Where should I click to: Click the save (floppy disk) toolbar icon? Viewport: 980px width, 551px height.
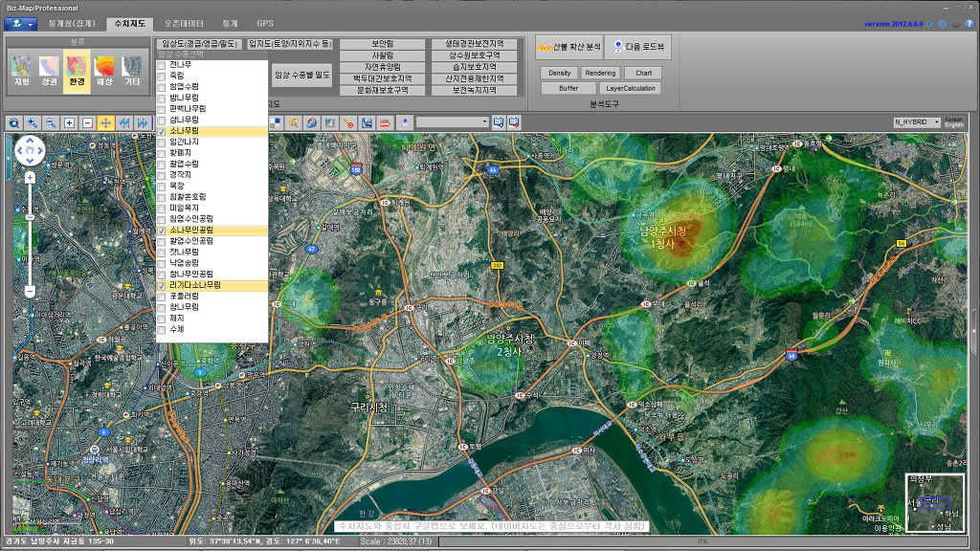click(367, 122)
